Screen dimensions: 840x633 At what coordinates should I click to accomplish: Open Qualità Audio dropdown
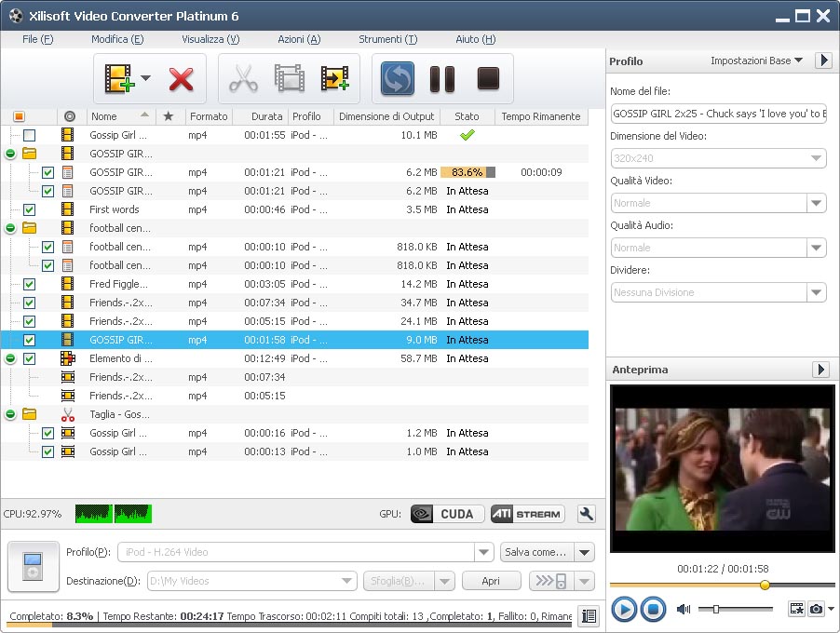(816, 248)
